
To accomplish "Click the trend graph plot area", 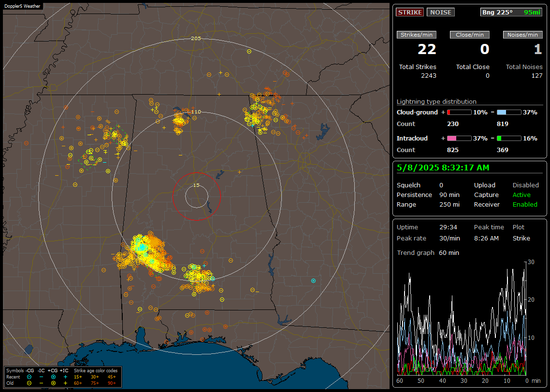I will click(x=462, y=319).
